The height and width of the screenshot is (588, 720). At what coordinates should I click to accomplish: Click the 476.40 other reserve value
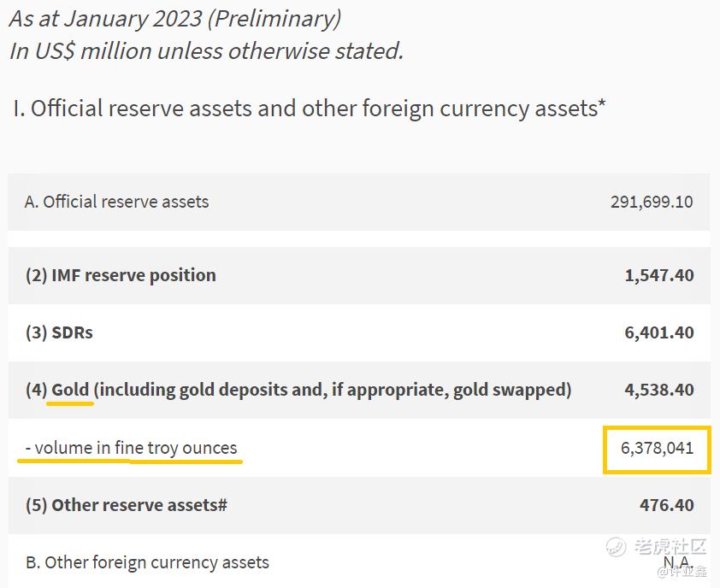point(666,505)
